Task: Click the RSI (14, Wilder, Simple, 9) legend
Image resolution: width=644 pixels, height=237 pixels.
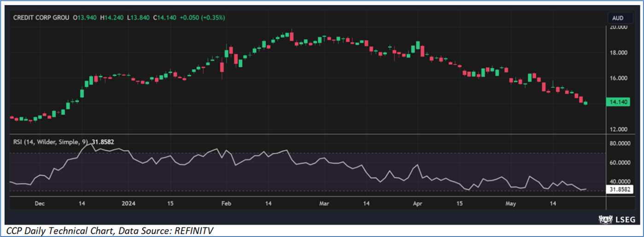Action: click(x=50, y=142)
